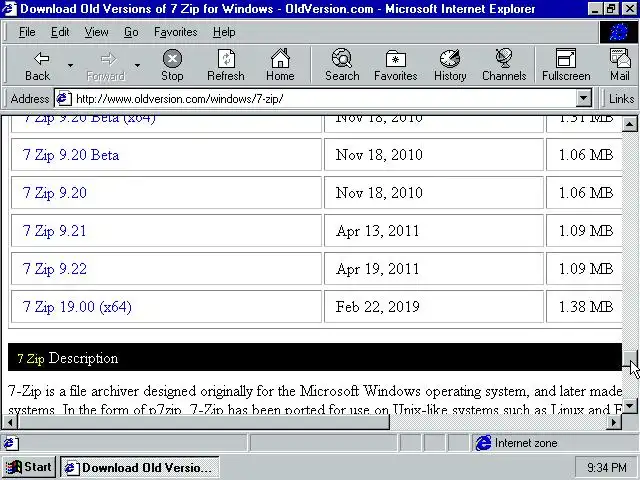Click the Feb 22, 2019 date cell

click(x=434, y=307)
